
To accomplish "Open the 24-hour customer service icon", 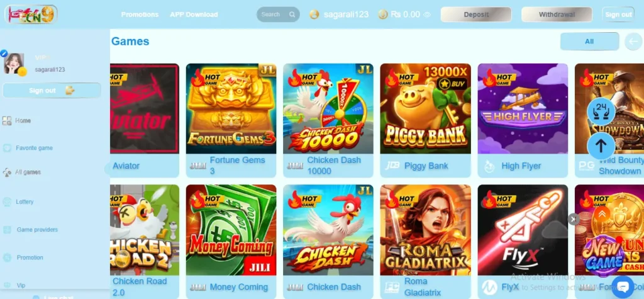I will 601,111.
